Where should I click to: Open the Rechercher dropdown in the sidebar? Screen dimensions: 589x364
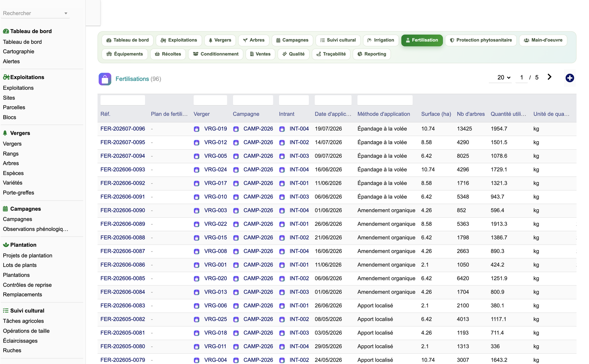[x=35, y=13]
